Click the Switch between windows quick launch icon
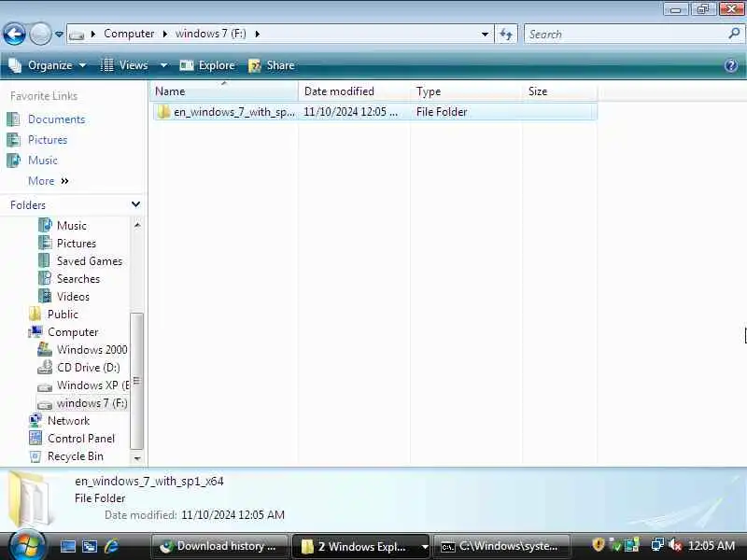Screen dimensions: 747x560 pos(90,547)
